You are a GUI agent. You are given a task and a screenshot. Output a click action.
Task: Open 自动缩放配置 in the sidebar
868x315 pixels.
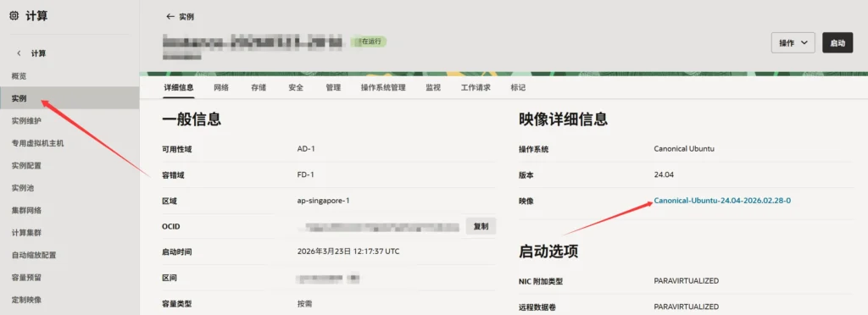pyautogui.click(x=70, y=255)
